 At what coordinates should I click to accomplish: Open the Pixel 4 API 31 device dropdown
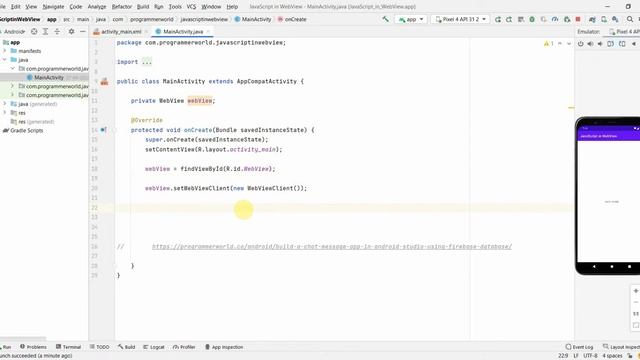460,19
